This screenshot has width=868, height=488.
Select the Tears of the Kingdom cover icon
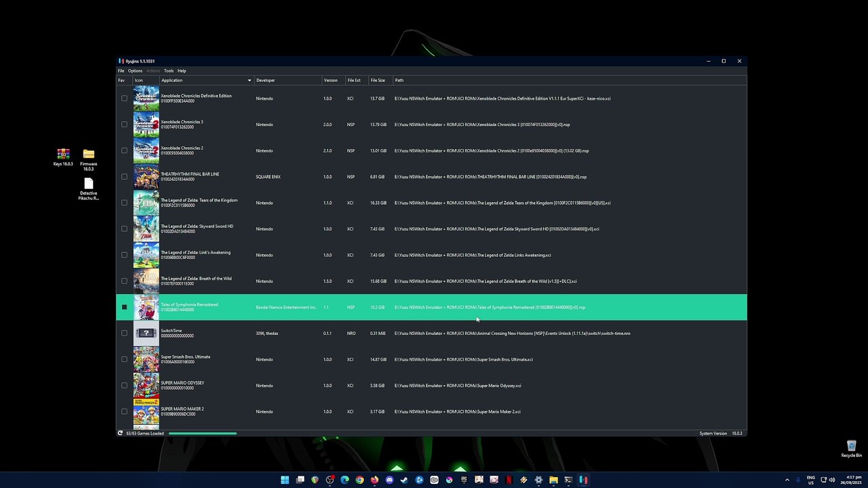tap(146, 203)
